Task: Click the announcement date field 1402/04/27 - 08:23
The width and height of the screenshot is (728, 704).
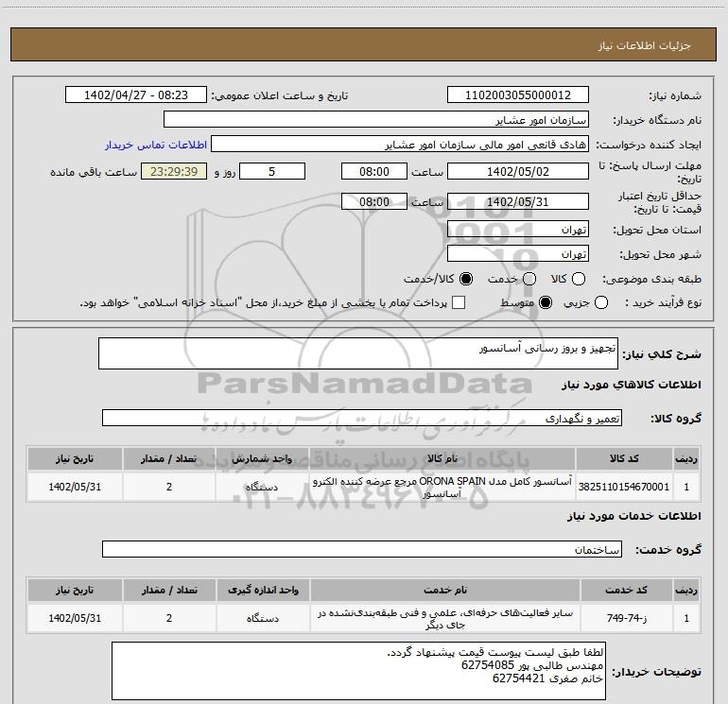Action: (x=136, y=95)
